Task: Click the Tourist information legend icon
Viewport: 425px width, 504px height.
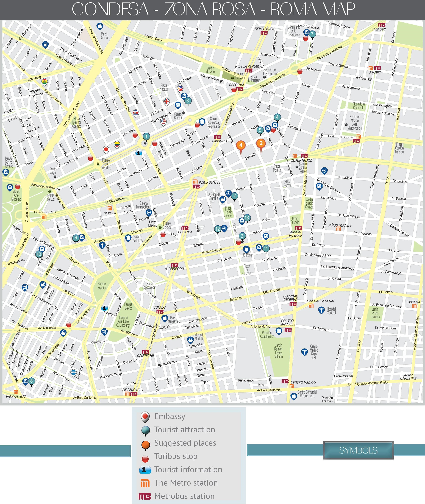Action: [145, 470]
